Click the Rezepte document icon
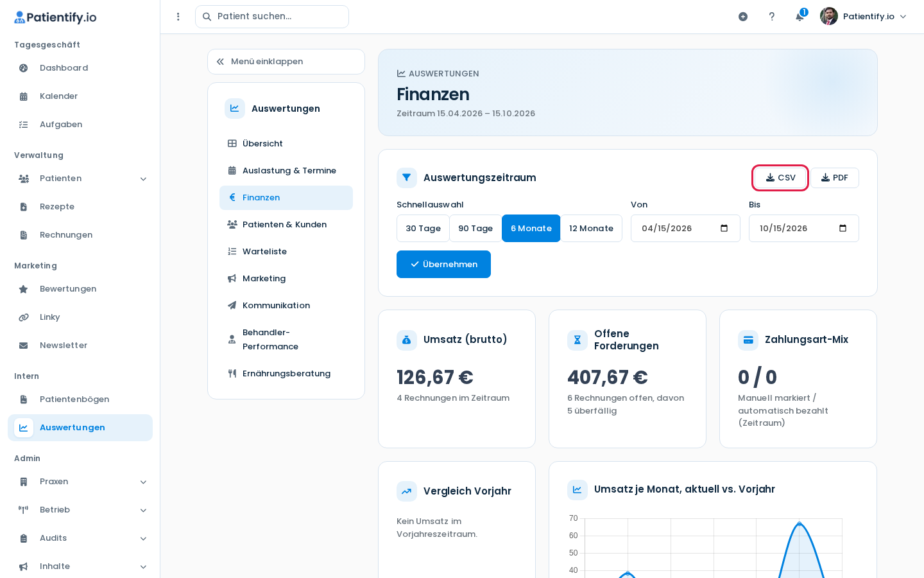This screenshot has height=578, width=924. pyautogui.click(x=24, y=207)
